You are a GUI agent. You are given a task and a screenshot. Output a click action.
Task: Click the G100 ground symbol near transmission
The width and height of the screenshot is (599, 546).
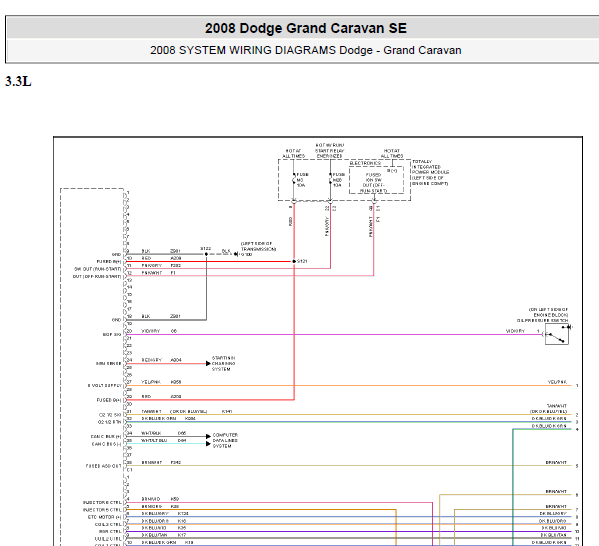click(x=236, y=254)
